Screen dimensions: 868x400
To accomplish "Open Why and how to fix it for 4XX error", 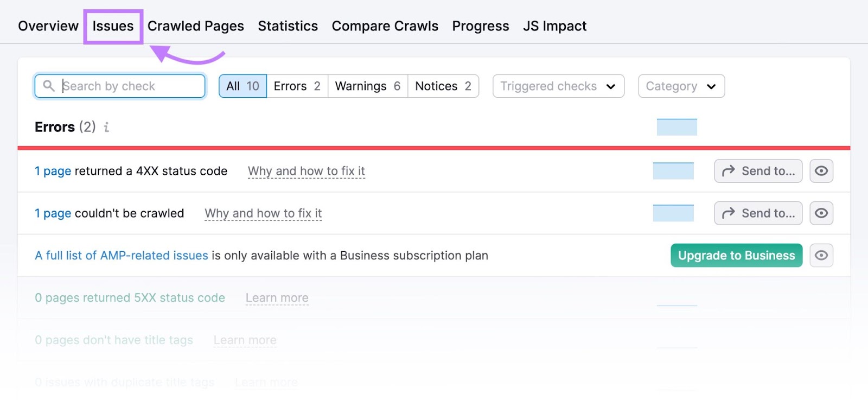I will [306, 170].
